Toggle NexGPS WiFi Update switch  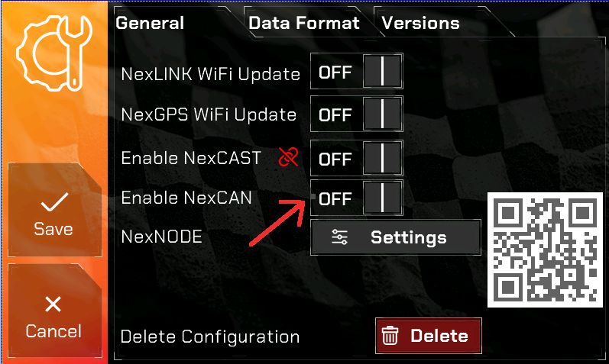(357, 114)
